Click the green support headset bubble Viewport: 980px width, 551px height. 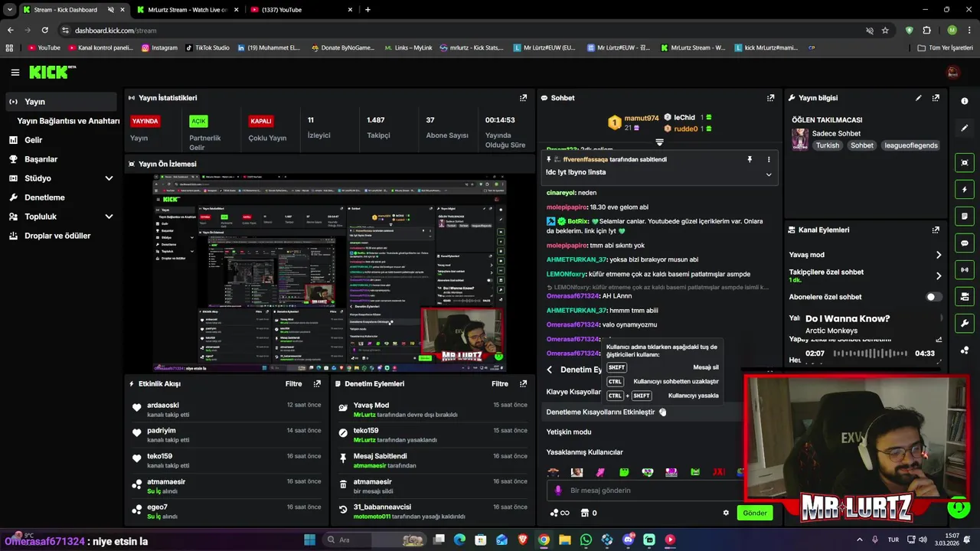tap(959, 507)
